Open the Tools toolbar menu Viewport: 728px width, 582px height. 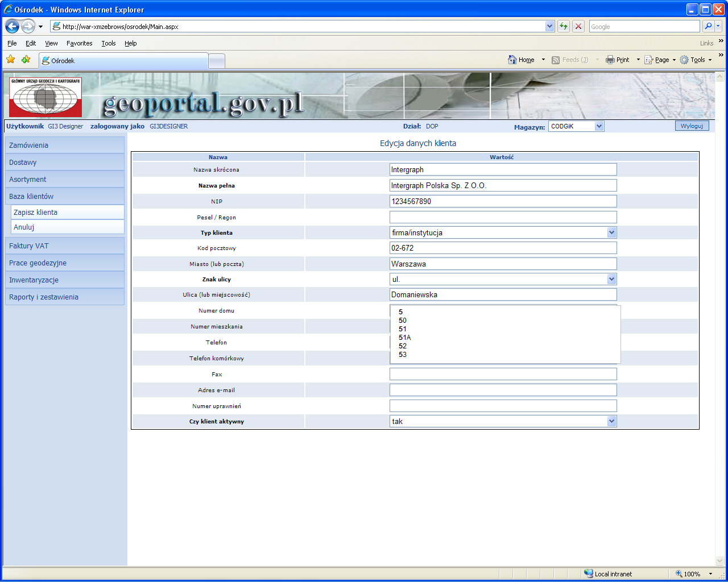click(x=696, y=60)
